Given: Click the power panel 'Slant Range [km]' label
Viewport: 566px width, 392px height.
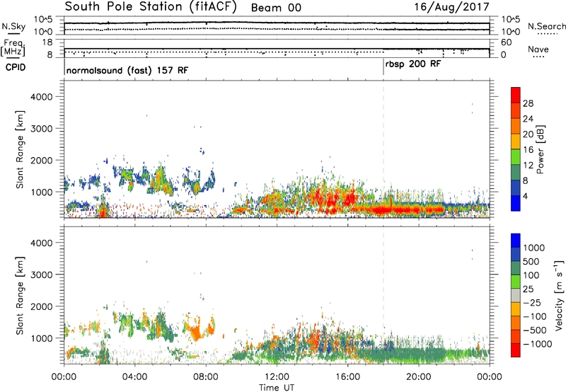Looking at the screenshot, I should tap(20, 149).
